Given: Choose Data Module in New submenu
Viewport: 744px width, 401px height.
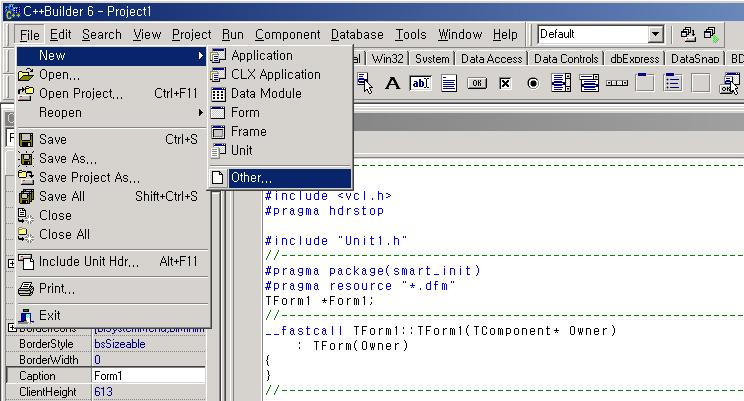Looking at the screenshot, I should coord(280,93).
